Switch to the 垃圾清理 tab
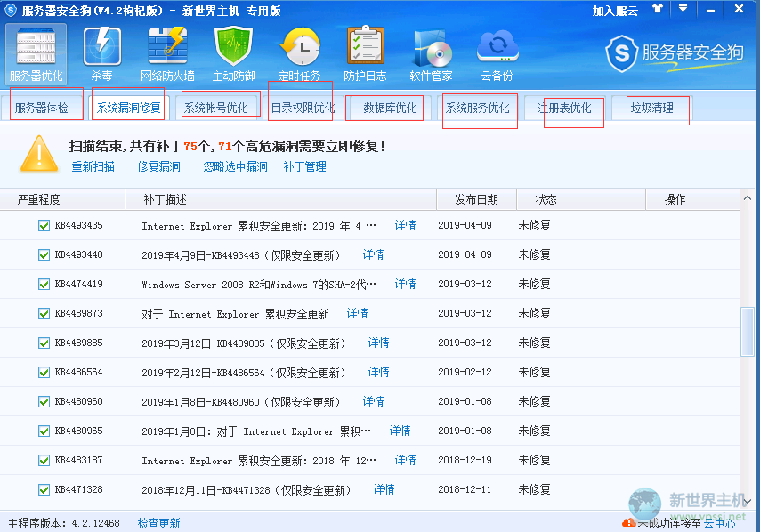760x532 pixels. coord(652,108)
